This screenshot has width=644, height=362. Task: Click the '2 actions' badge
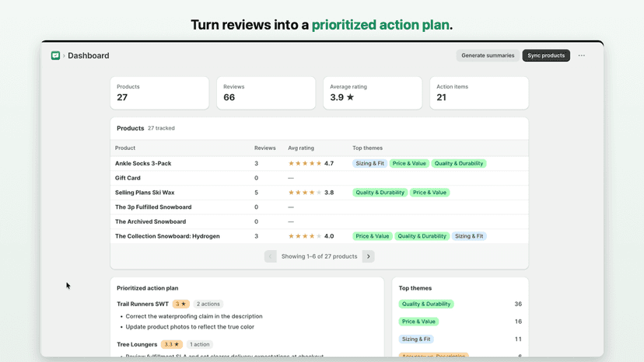(208, 305)
